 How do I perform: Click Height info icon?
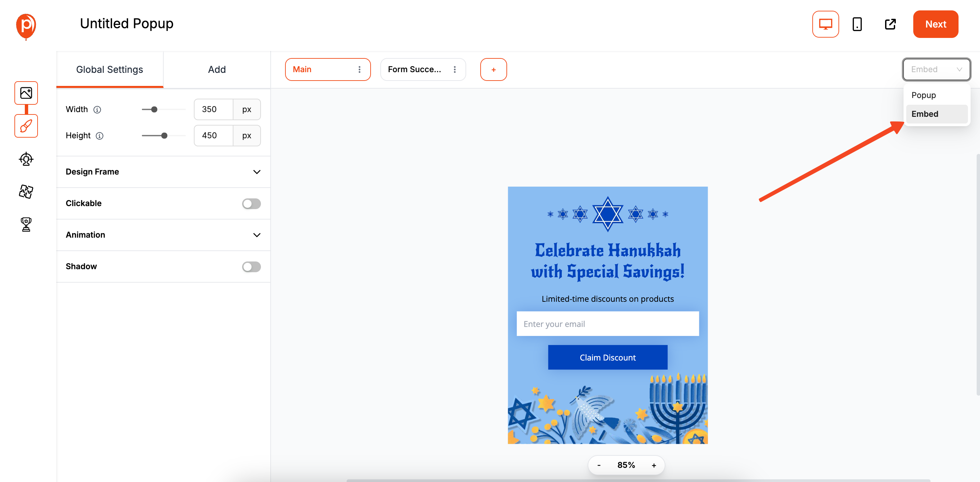pyautogui.click(x=100, y=136)
